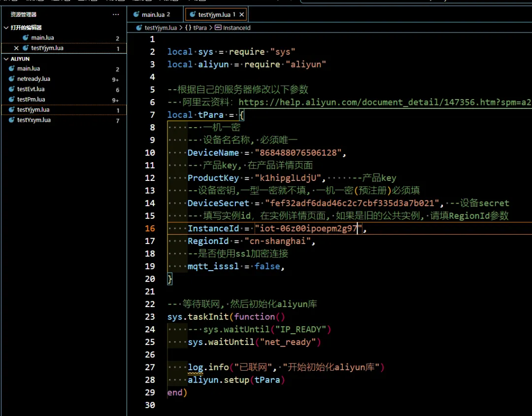Click the Lua icon in breadcrumb path

(x=139, y=28)
